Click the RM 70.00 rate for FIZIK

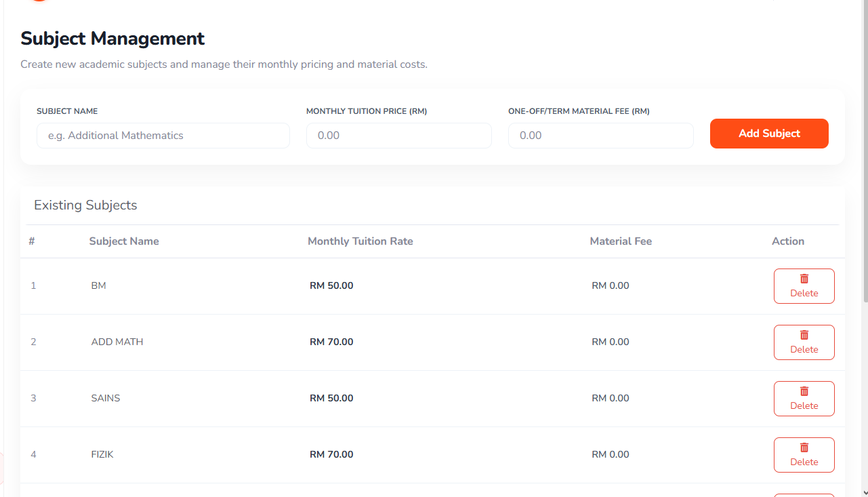pyautogui.click(x=331, y=455)
